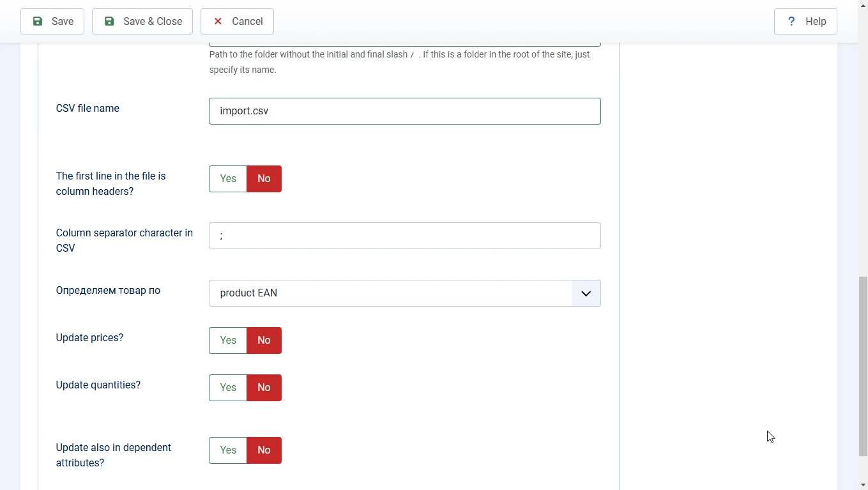Image resolution: width=868 pixels, height=490 pixels.
Task: Click the red X Cancel icon
Action: point(218,21)
